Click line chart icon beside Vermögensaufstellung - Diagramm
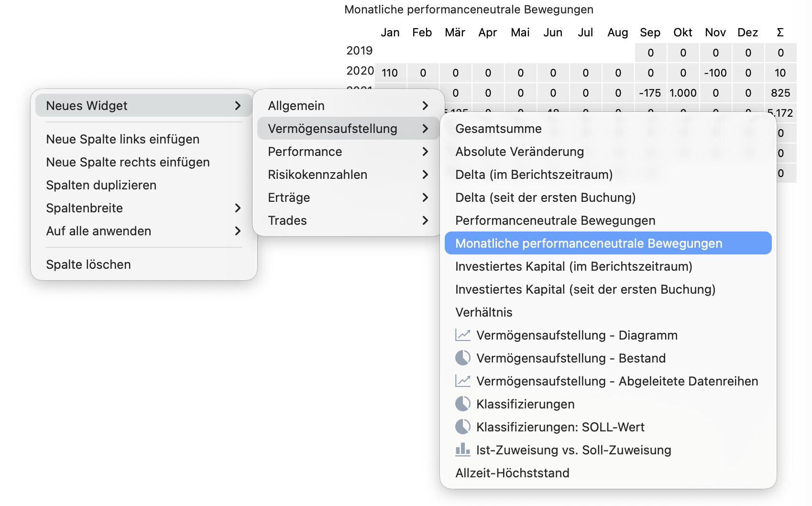 coord(462,335)
